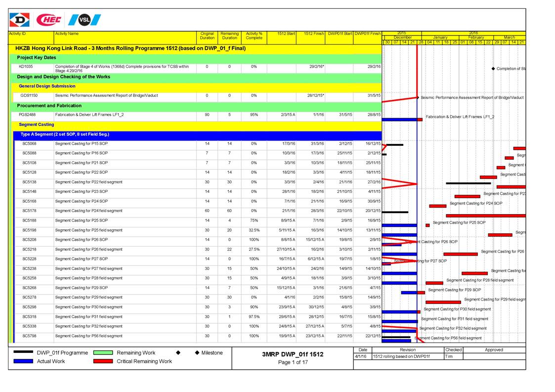Click activity ID SC5108
Viewport: 555px width, 392px height.
coord(29,163)
